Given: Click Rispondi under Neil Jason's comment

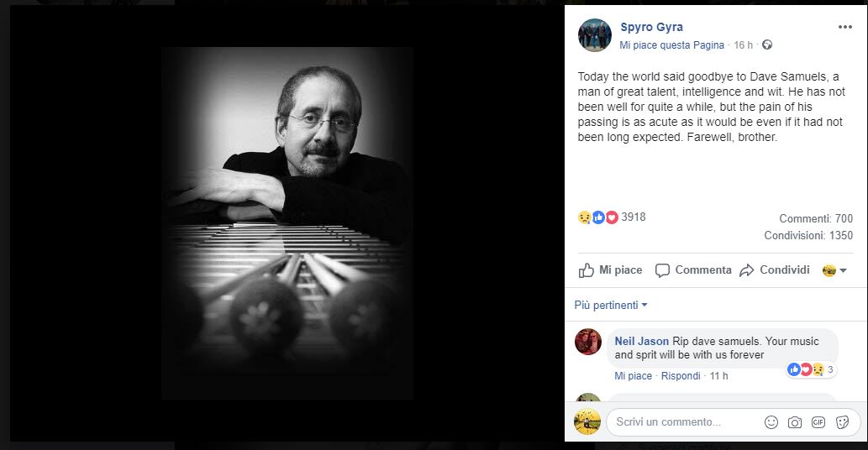Looking at the screenshot, I should (681, 376).
